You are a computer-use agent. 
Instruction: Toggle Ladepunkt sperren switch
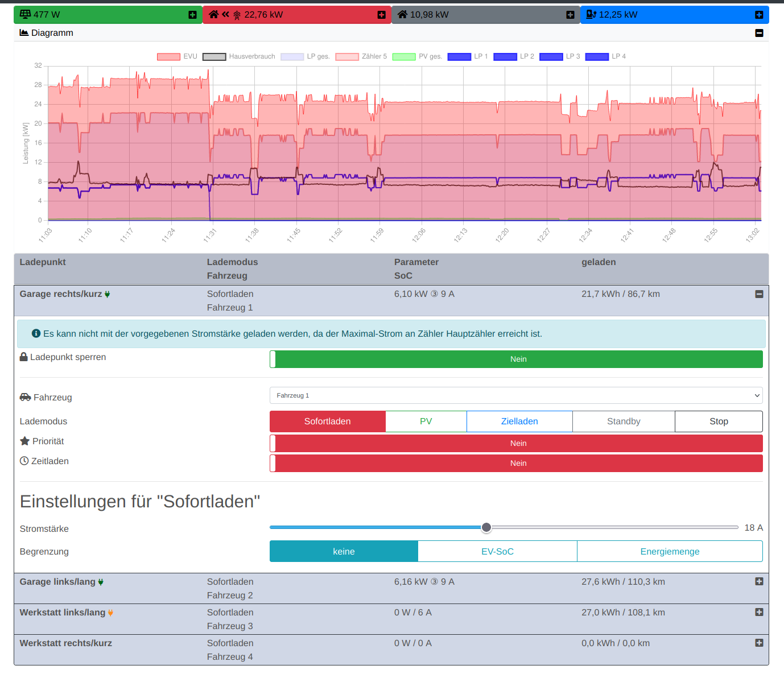pyautogui.click(x=516, y=359)
